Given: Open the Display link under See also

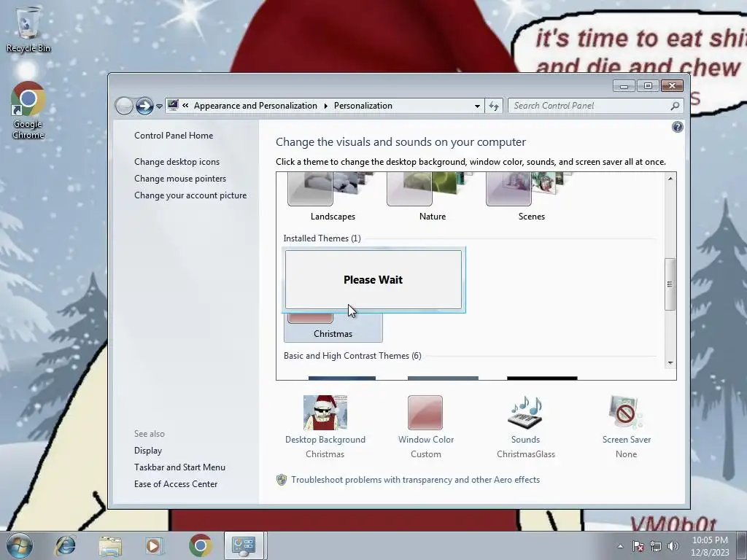Looking at the screenshot, I should tap(147, 451).
